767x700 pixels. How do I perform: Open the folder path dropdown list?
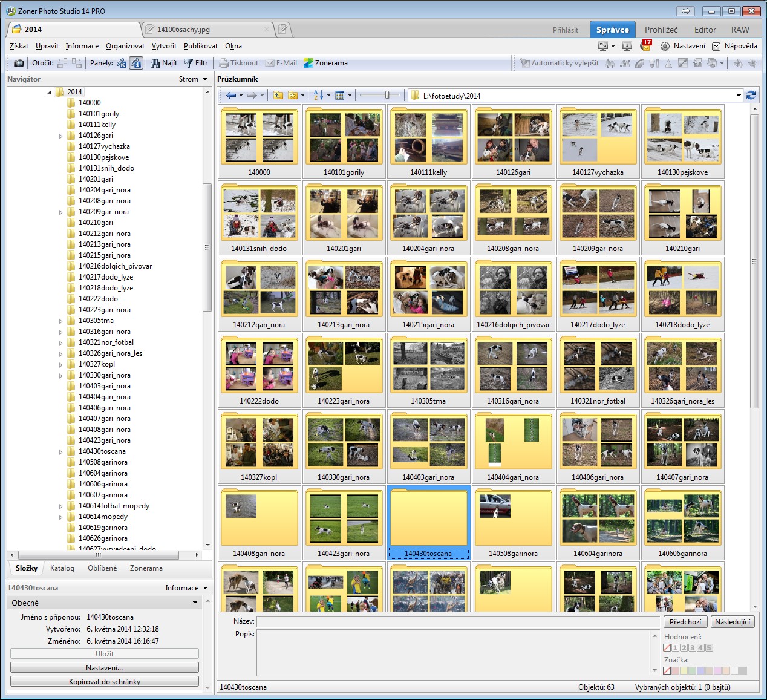738,96
